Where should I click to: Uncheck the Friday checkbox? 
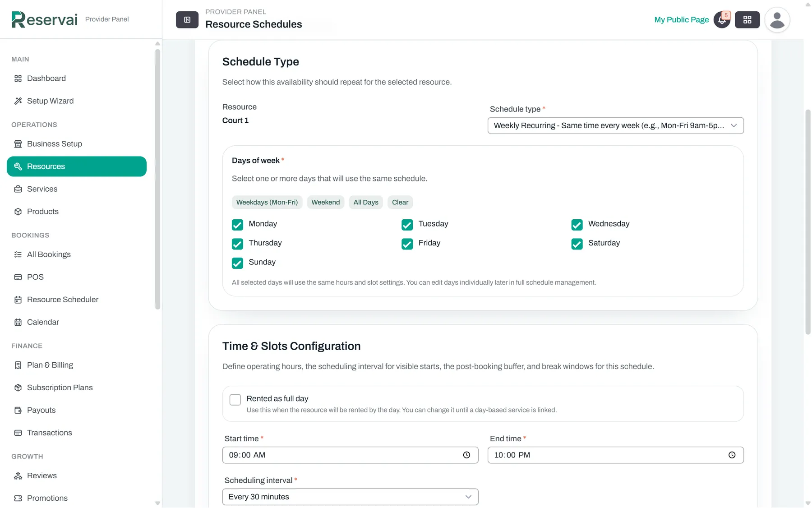tap(407, 244)
